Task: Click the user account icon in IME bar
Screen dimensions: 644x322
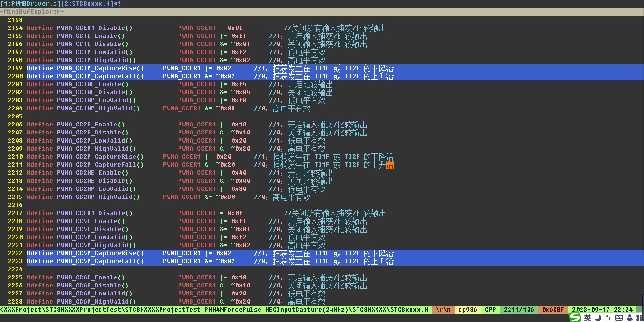Action: (630, 318)
